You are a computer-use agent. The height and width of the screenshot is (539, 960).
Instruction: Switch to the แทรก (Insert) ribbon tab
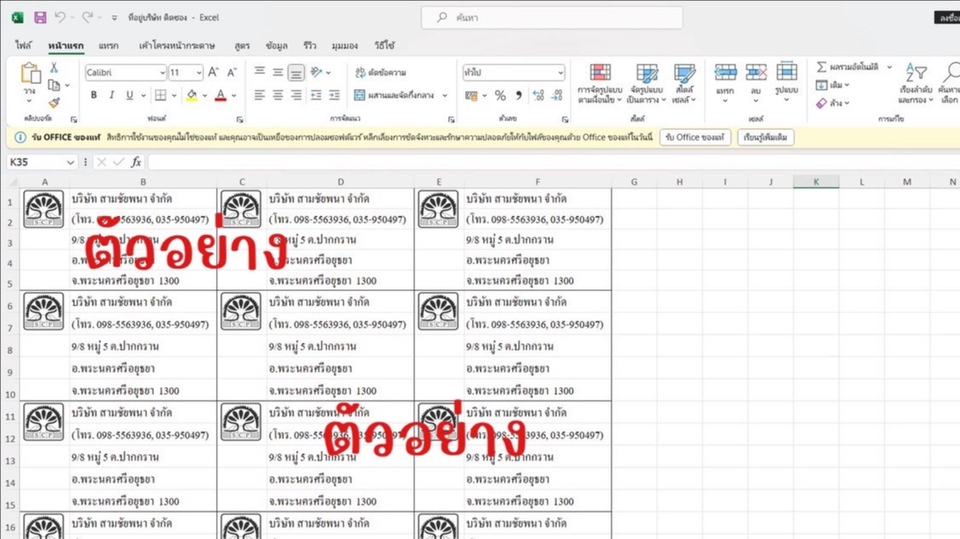(108, 45)
